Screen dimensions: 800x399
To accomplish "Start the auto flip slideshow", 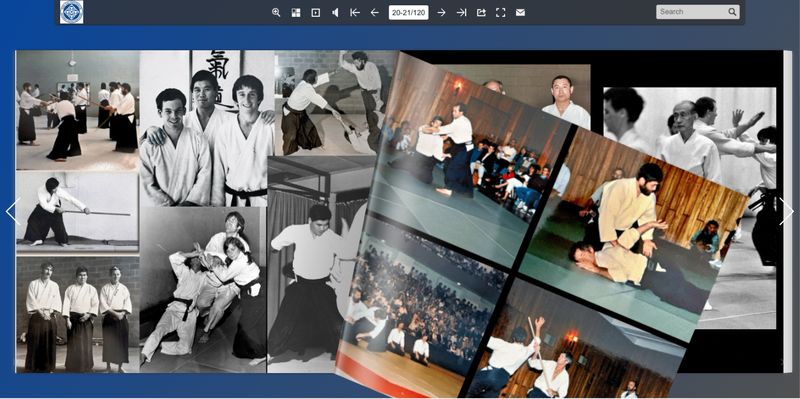I will click(x=316, y=13).
